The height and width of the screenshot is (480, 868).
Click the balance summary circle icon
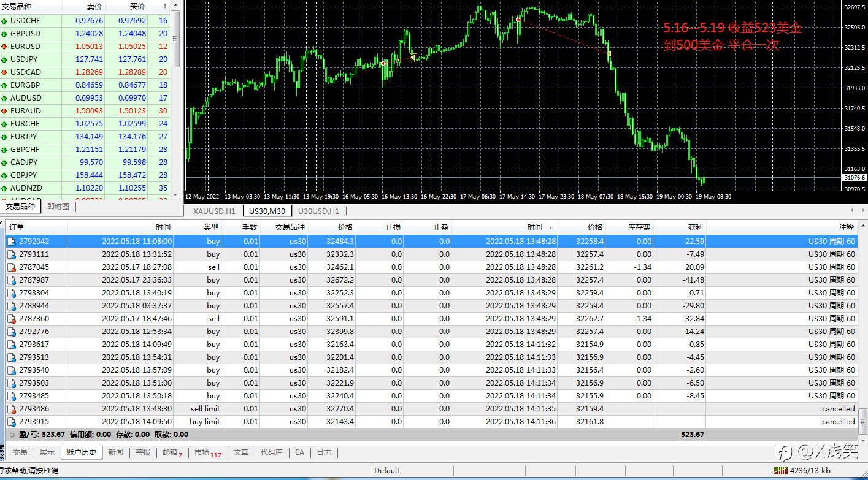[12, 435]
